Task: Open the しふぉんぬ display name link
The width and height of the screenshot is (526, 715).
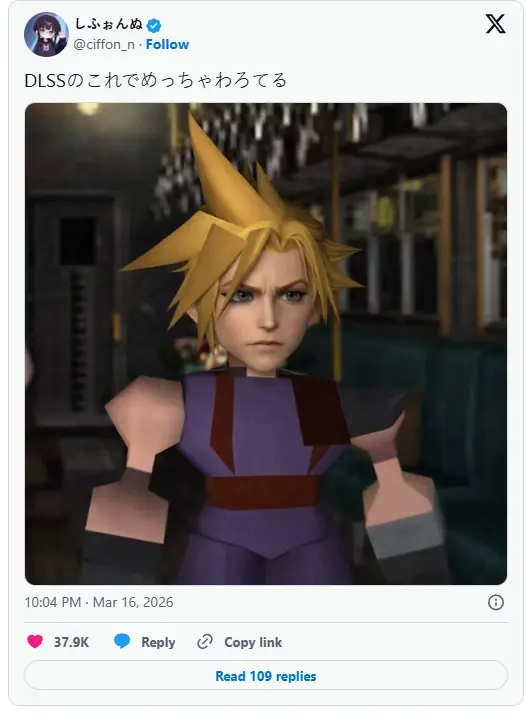Action: (109, 24)
